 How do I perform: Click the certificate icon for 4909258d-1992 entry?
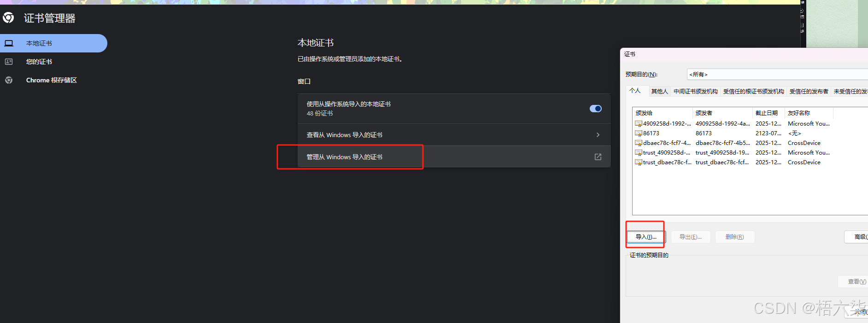pyautogui.click(x=639, y=124)
